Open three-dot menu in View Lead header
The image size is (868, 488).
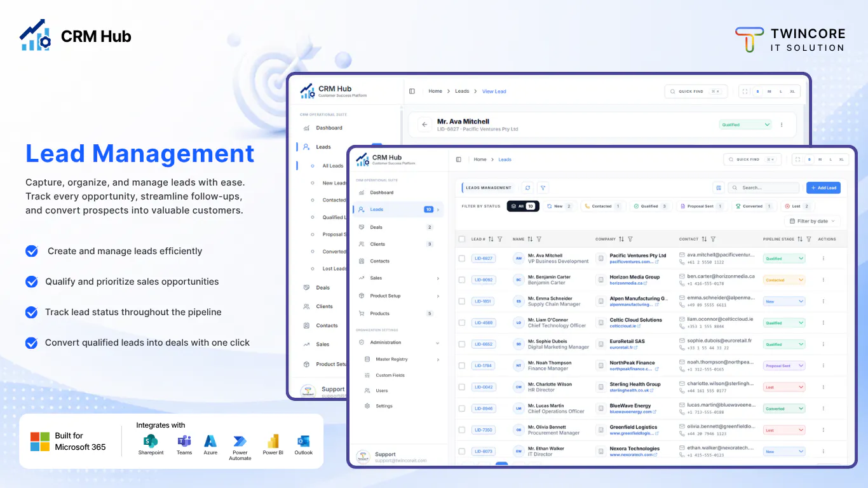(782, 125)
